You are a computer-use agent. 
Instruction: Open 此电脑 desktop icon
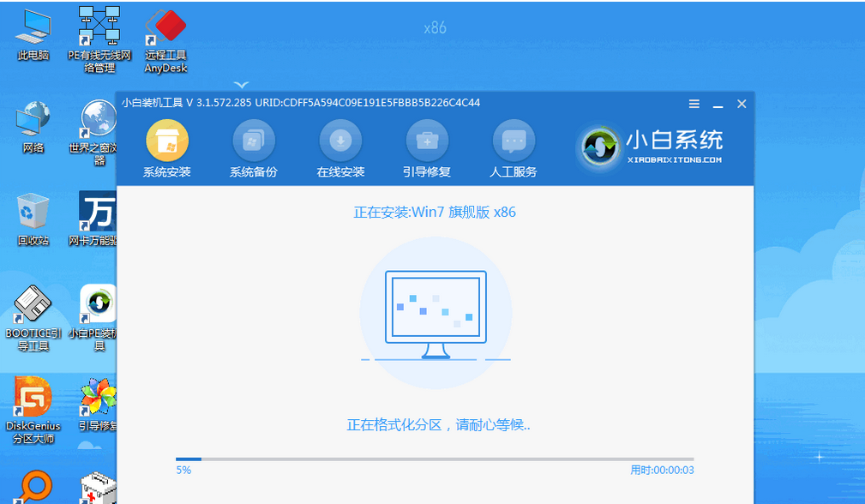(33, 34)
